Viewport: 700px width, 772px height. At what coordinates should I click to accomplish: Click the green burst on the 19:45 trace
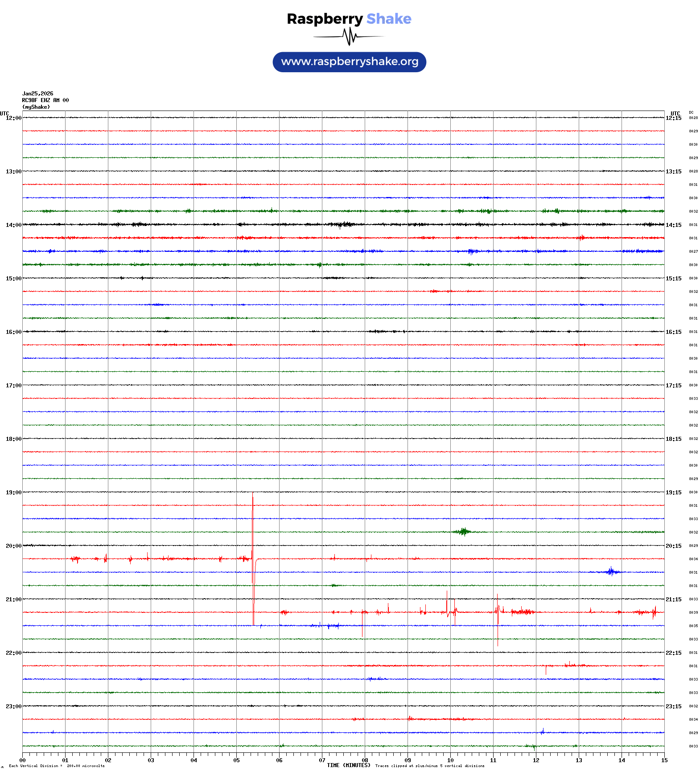pyautogui.click(x=464, y=531)
